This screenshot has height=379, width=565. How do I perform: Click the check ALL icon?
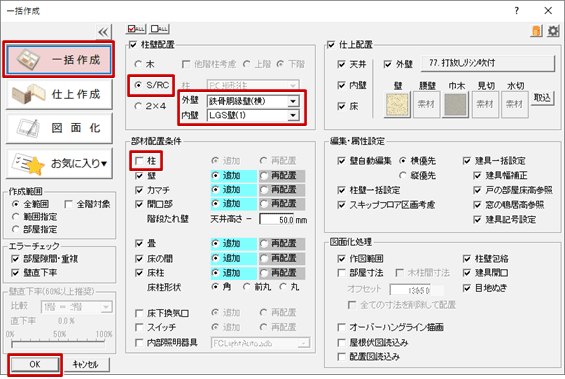(136, 29)
